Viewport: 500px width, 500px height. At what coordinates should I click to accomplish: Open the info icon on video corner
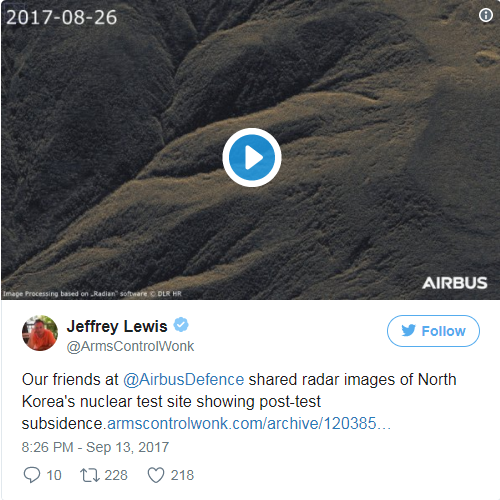(x=486, y=15)
